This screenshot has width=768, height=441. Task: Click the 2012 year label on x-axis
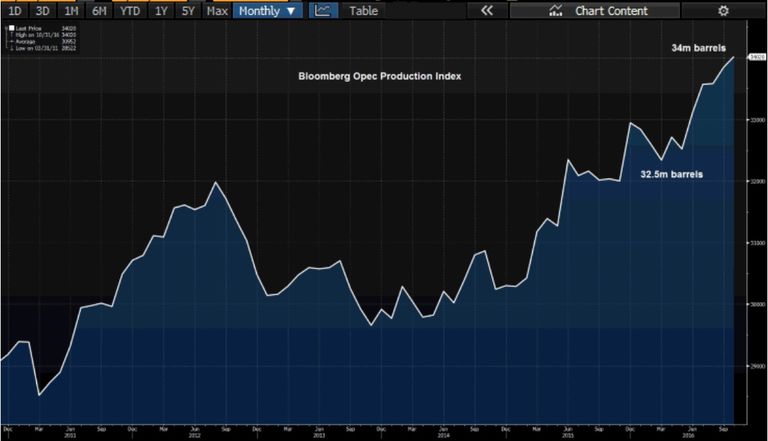pos(194,435)
